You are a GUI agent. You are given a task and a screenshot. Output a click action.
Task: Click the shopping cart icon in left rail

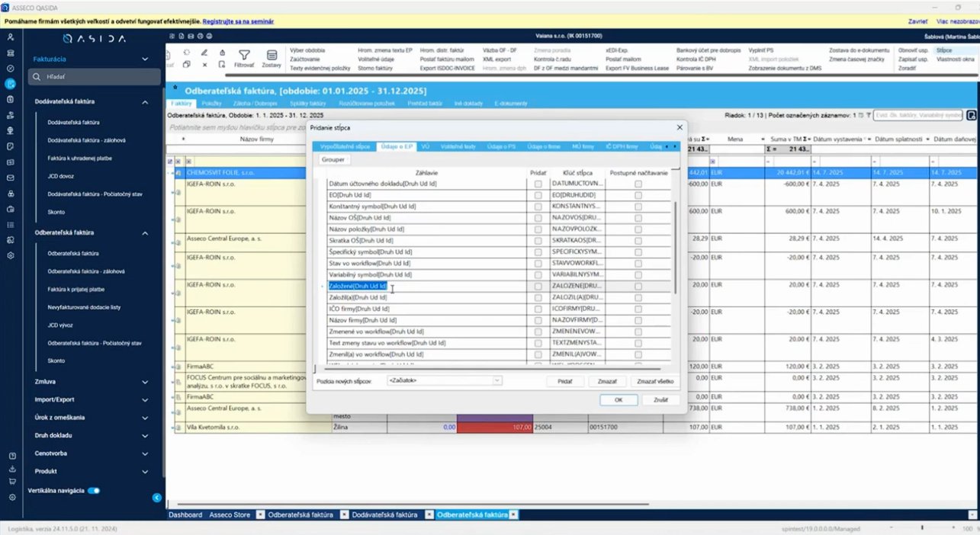[11, 481]
